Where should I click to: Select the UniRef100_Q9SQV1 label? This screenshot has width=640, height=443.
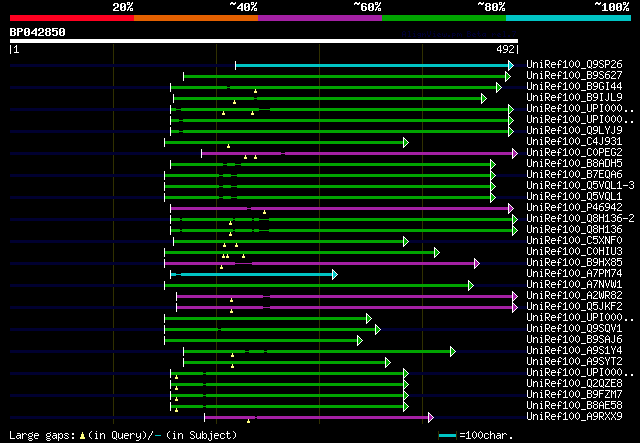click(x=574, y=328)
